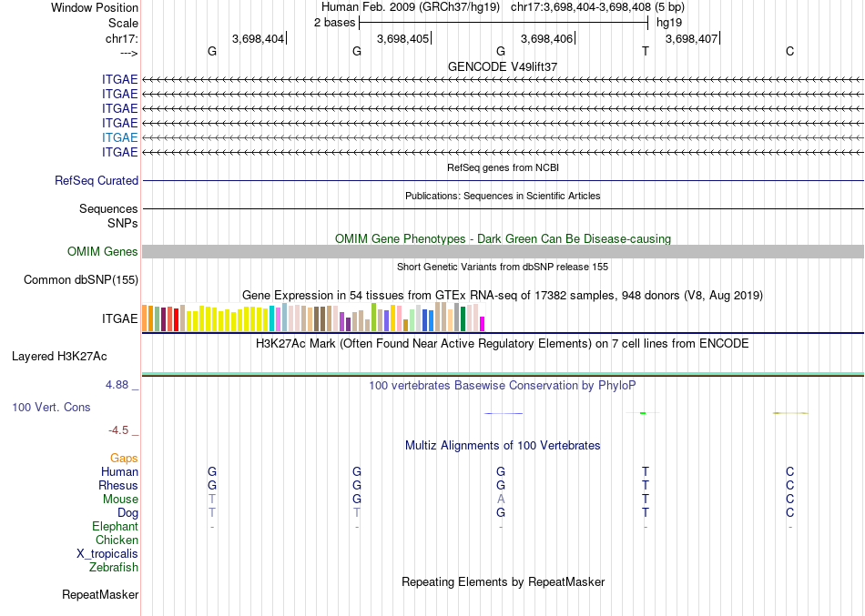Click the green PhyloP conservation mark

(643, 412)
